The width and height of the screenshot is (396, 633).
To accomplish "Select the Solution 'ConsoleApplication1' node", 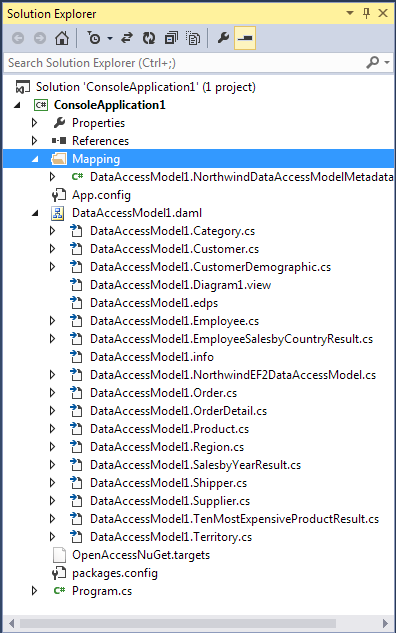I will (x=146, y=87).
